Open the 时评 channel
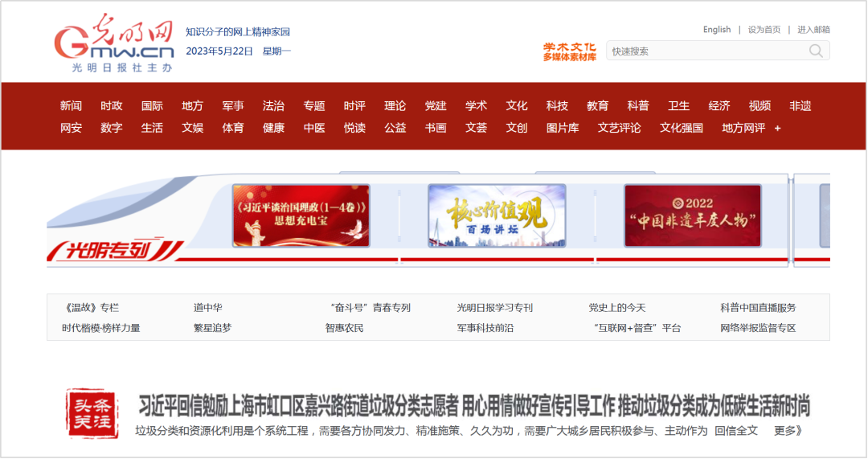868x459 pixels. (x=354, y=106)
